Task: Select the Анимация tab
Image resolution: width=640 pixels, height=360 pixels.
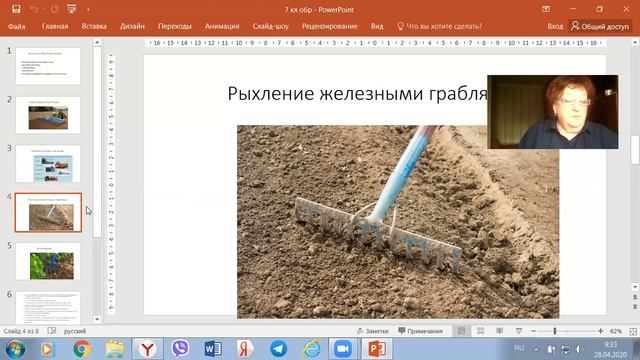Action: (x=222, y=26)
